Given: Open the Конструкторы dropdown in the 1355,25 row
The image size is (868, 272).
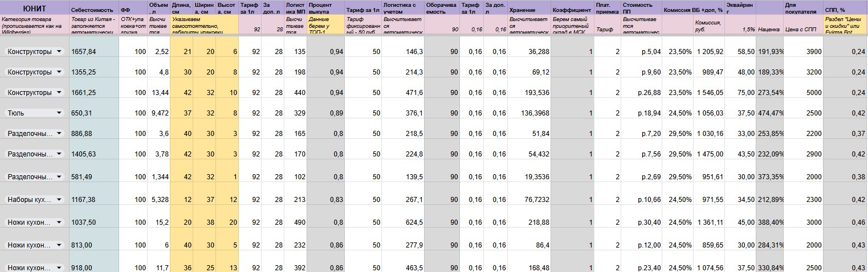Looking at the screenshot, I should click(x=59, y=72).
